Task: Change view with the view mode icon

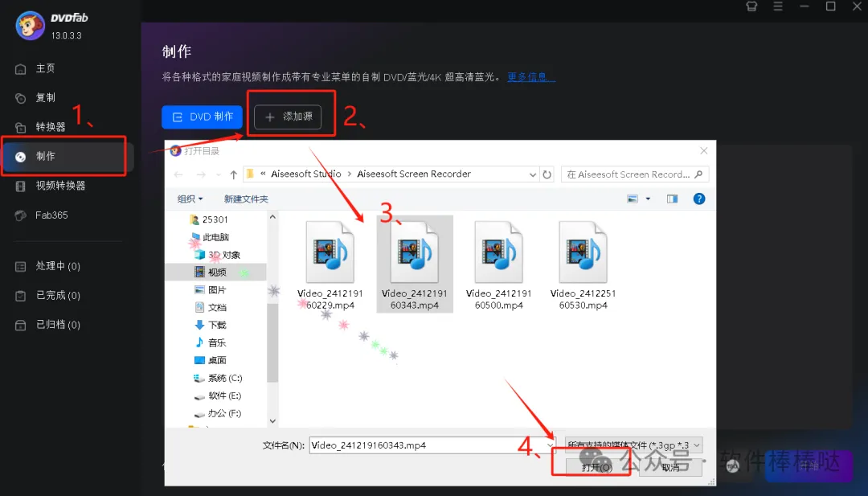Action: tap(633, 199)
